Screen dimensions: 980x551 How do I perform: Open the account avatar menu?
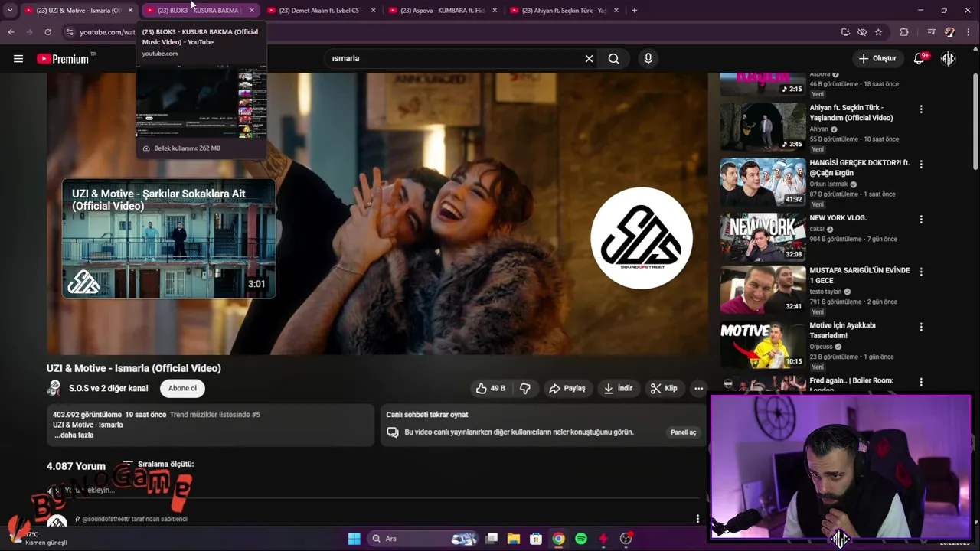[x=949, y=58]
